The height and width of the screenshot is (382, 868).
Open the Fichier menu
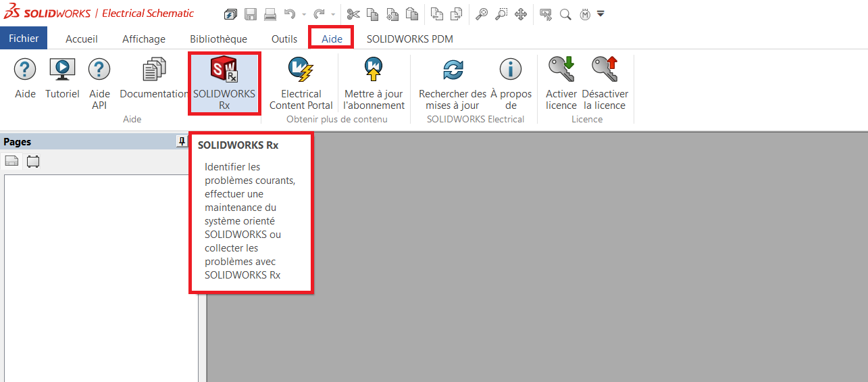point(24,39)
